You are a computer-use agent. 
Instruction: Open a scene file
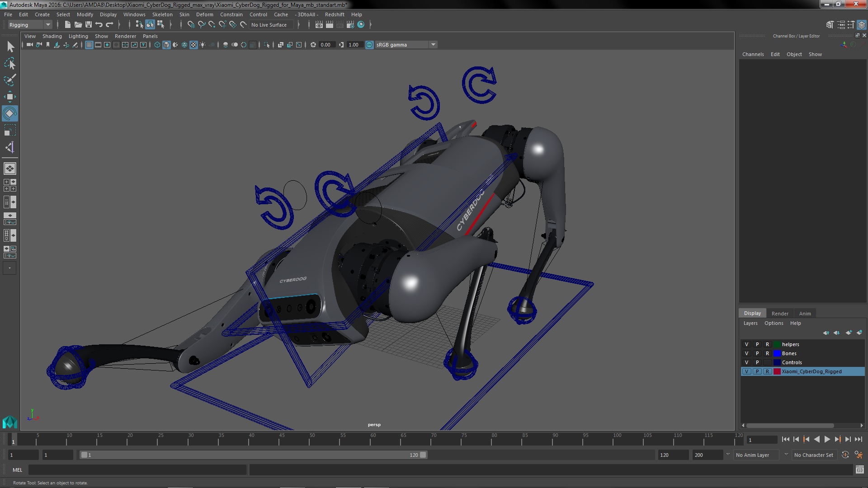point(78,25)
